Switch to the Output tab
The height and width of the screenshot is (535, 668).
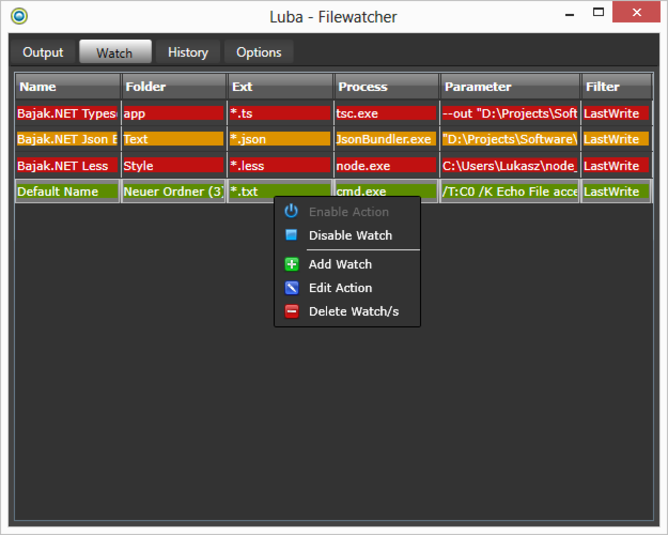(43, 52)
